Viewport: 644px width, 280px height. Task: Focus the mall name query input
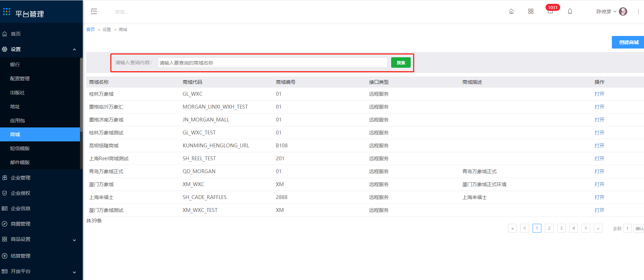(272, 63)
